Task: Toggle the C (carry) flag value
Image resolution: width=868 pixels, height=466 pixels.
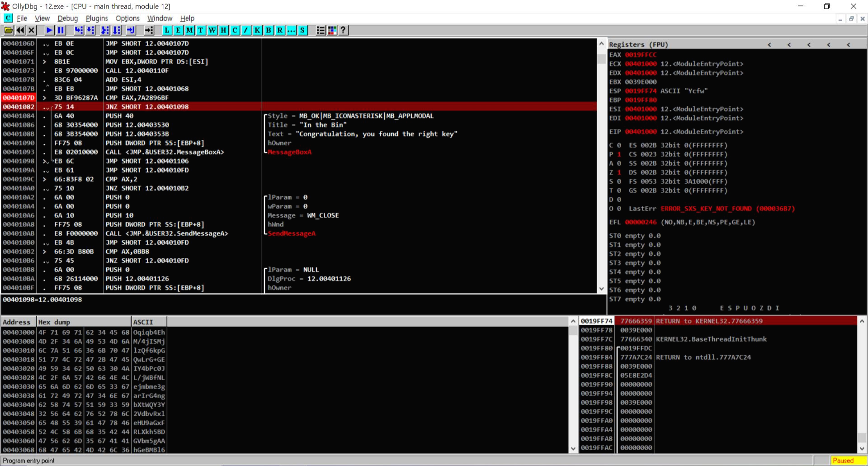Action: click(619, 145)
